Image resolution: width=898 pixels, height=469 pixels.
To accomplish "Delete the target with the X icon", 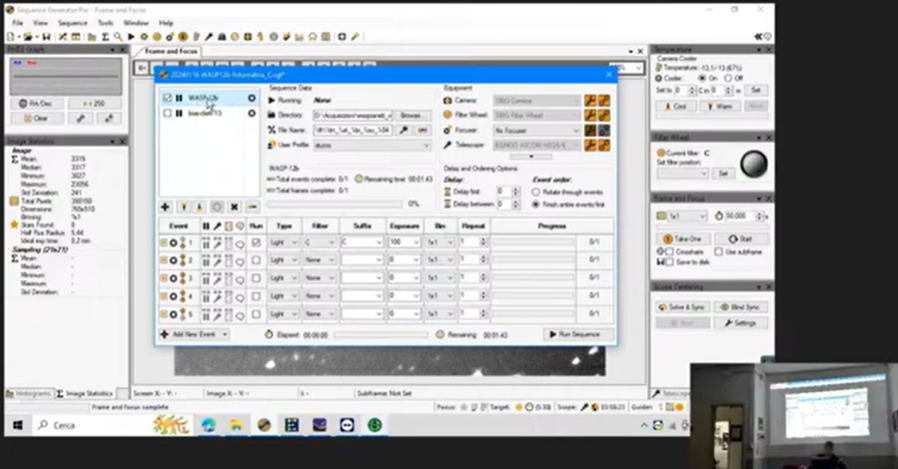I will 234,207.
